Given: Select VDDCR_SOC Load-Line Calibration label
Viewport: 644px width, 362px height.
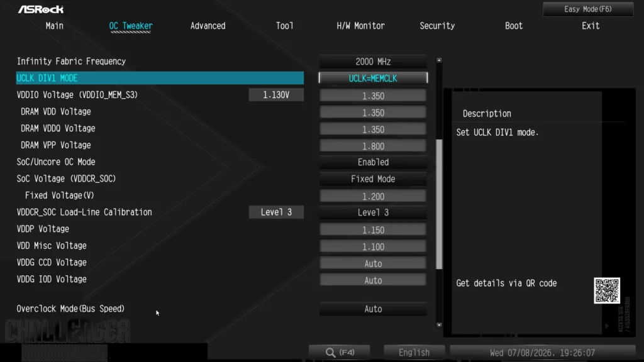Looking at the screenshot, I should [84, 212].
